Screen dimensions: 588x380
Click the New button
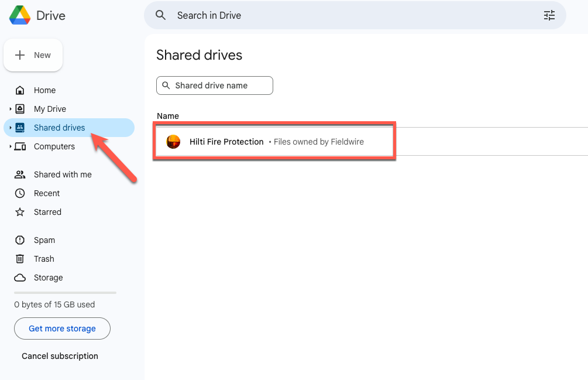click(33, 55)
